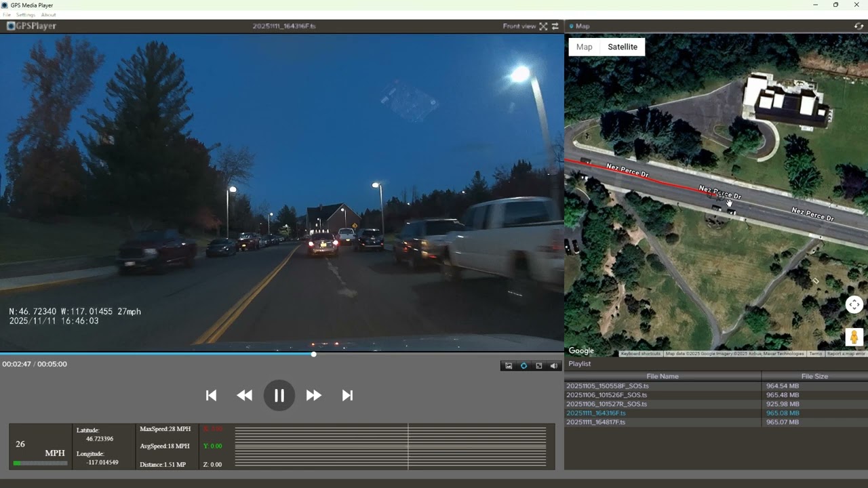This screenshot has height=488, width=868.
Task: Open map Terms link
Action: [815, 354]
